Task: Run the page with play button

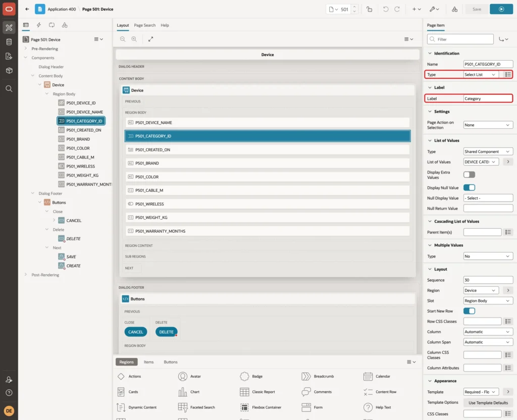Action: tap(501, 9)
